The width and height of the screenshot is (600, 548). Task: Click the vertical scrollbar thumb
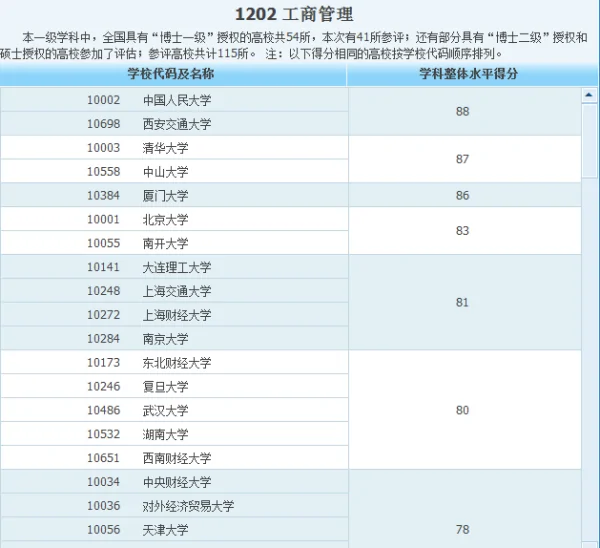589,140
